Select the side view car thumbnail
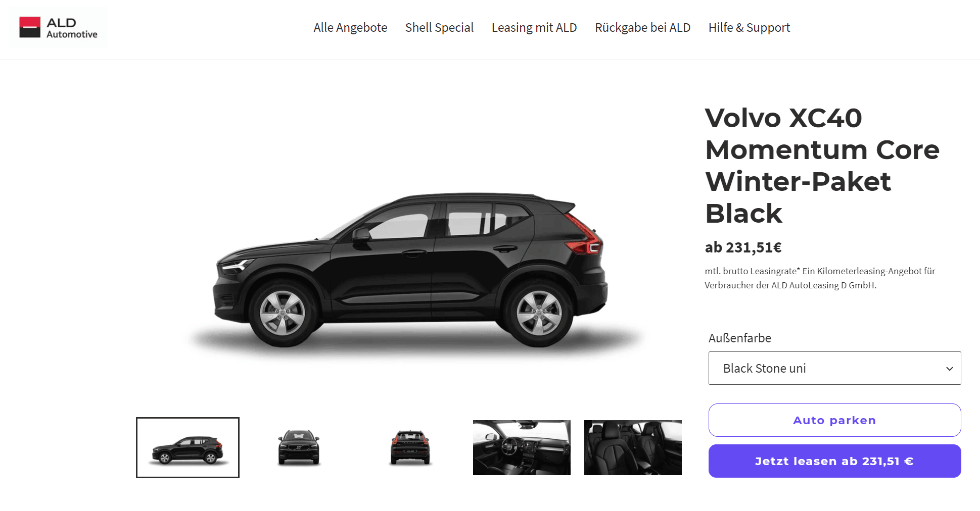 [x=188, y=447]
